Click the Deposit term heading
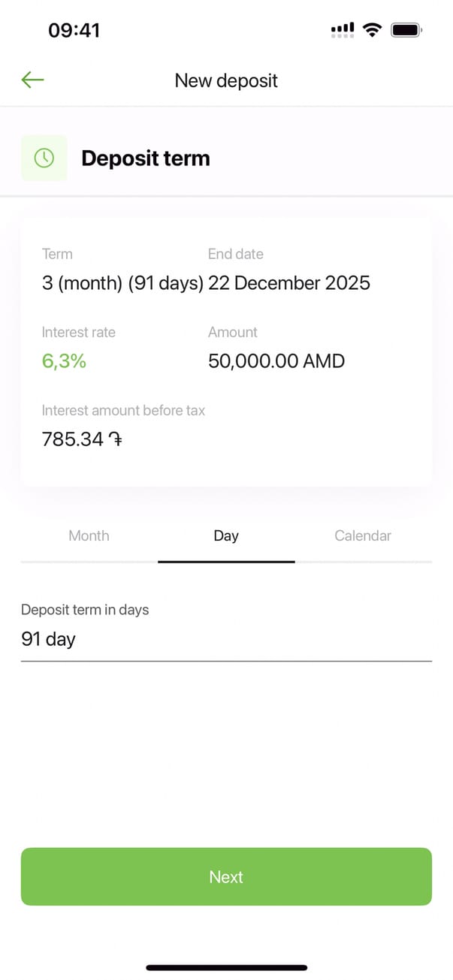Image resolution: width=453 pixels, height=980 pixels. tap(146, 158)
